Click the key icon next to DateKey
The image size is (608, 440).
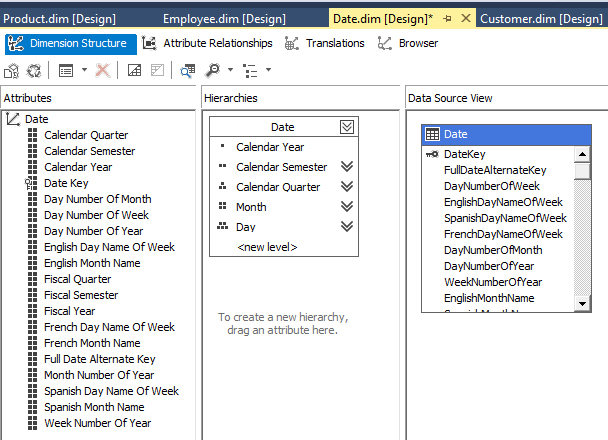pyautogui.click(x=432, y=154)
